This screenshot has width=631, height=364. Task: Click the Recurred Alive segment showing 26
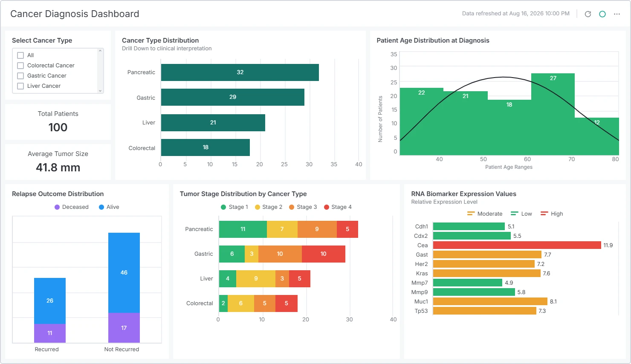click(x=50, y=301)
